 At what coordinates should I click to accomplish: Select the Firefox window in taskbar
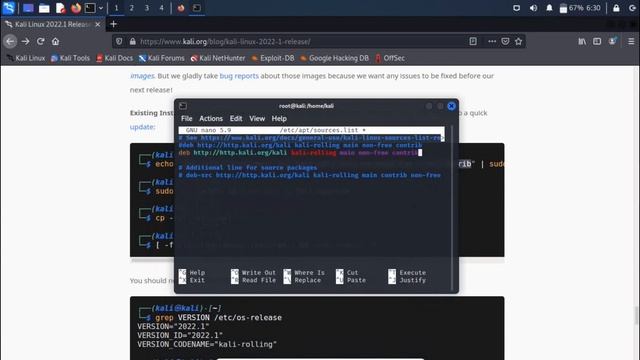[181, 8]
